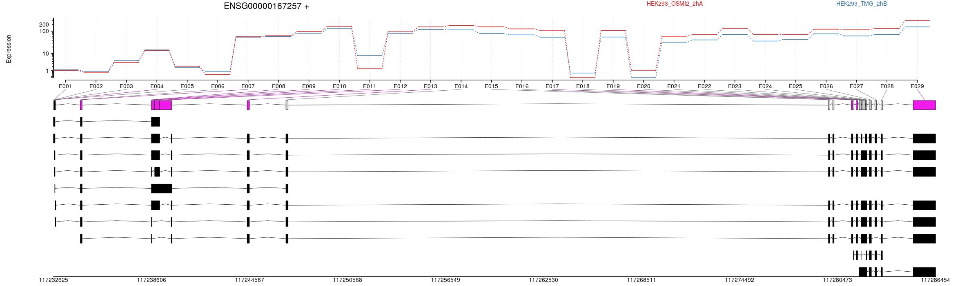Image resolution: width=980 pixels, height=286 pixels.
Task: Click exon label E021
Action: pyautogui.click(x=674, y=86)
